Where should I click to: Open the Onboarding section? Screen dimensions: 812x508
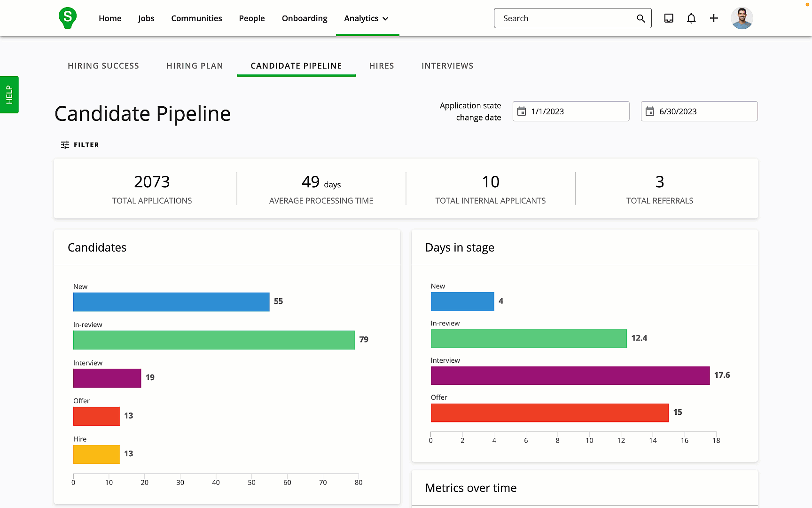coord(304,18)
